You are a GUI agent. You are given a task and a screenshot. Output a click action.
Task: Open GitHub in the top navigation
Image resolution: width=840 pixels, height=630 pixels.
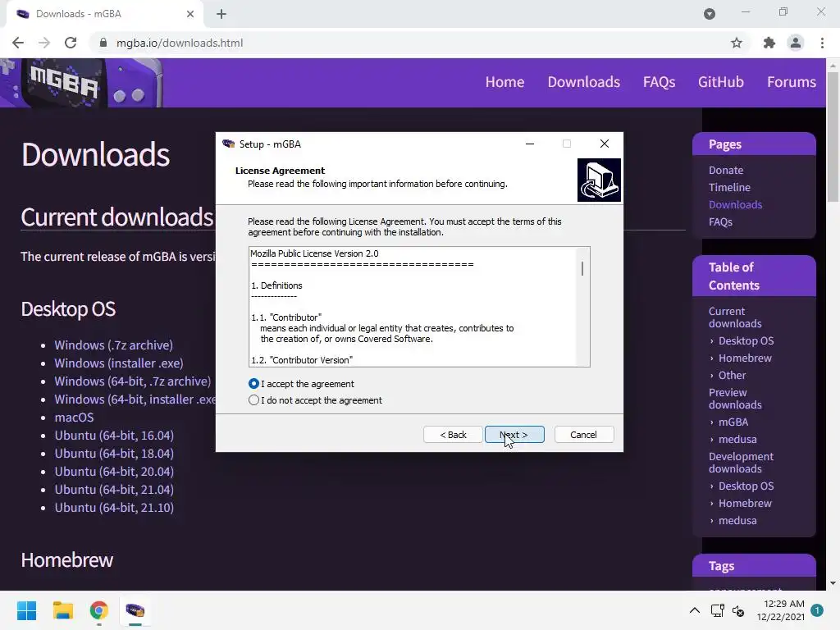(x=720, y=82)
